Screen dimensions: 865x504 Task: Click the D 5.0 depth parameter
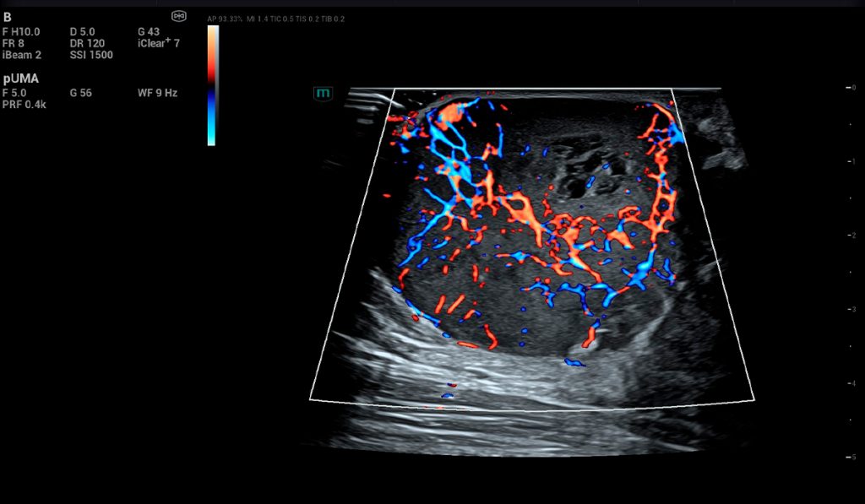(83, 32)
